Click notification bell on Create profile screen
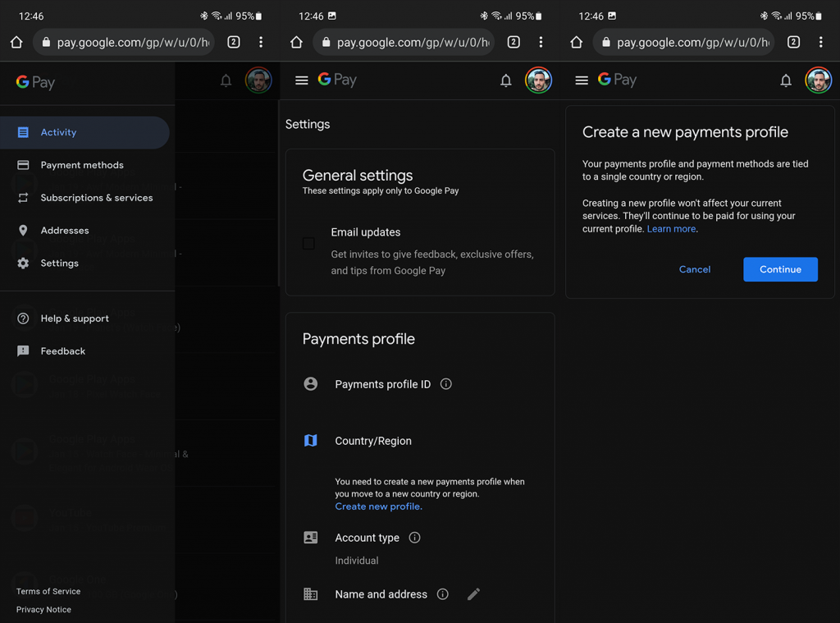This screenshot has height=623, width=840. point(786,80)
